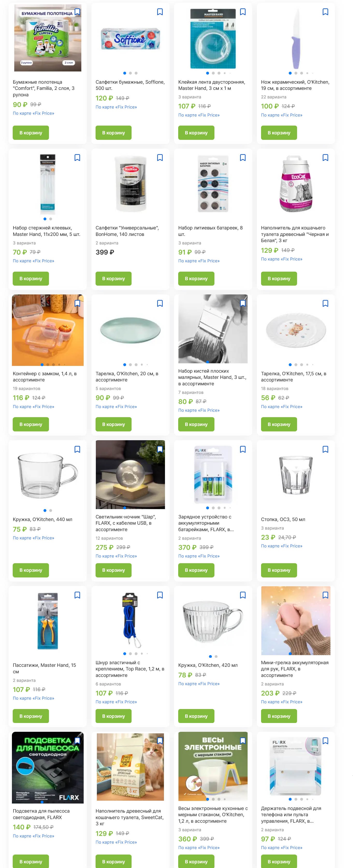Add EcoCat litter filler to favorites
The height and width of the screenshot is (868, 353).
[325, 158]
